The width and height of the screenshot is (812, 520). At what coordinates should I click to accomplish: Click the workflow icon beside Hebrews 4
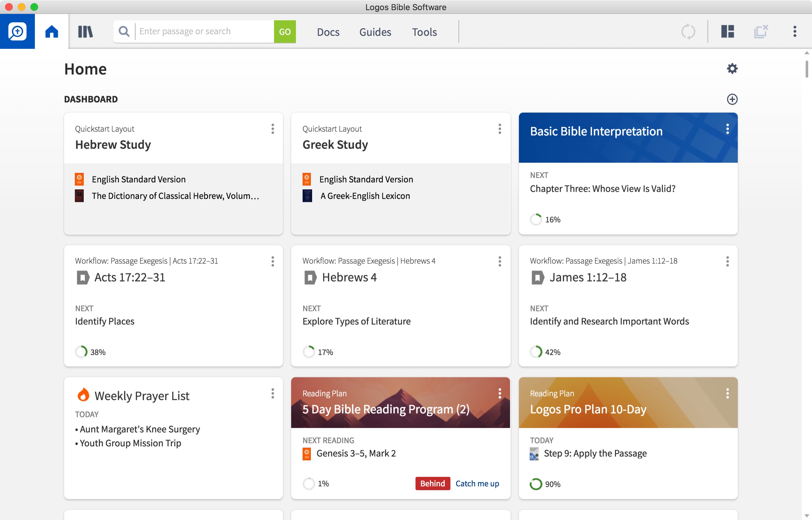click(x=310, y=277)
